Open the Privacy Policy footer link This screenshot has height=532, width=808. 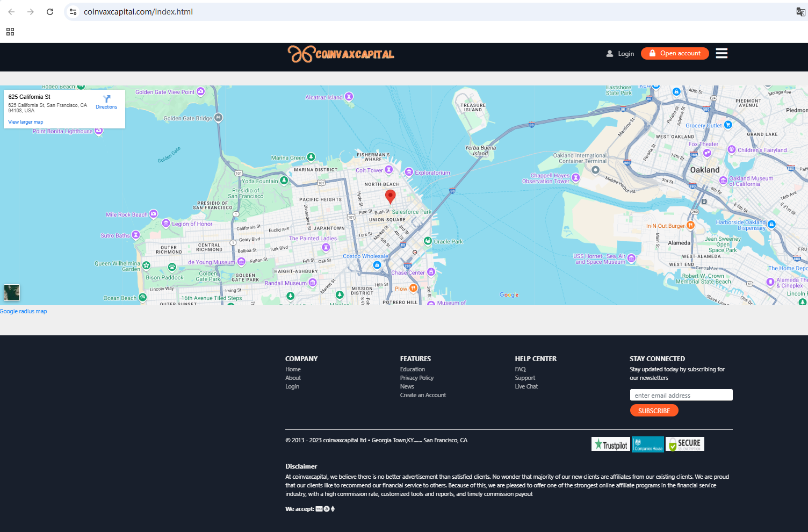[x=416, y=378]
